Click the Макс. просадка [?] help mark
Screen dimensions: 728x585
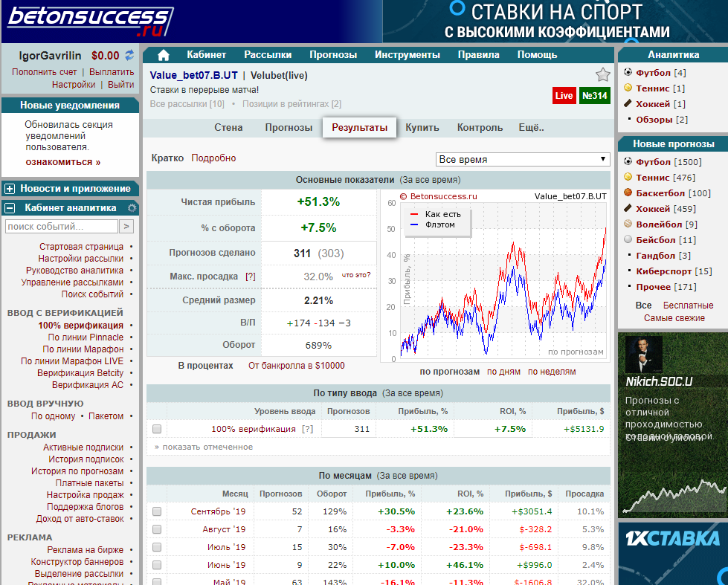pos(251,277)
